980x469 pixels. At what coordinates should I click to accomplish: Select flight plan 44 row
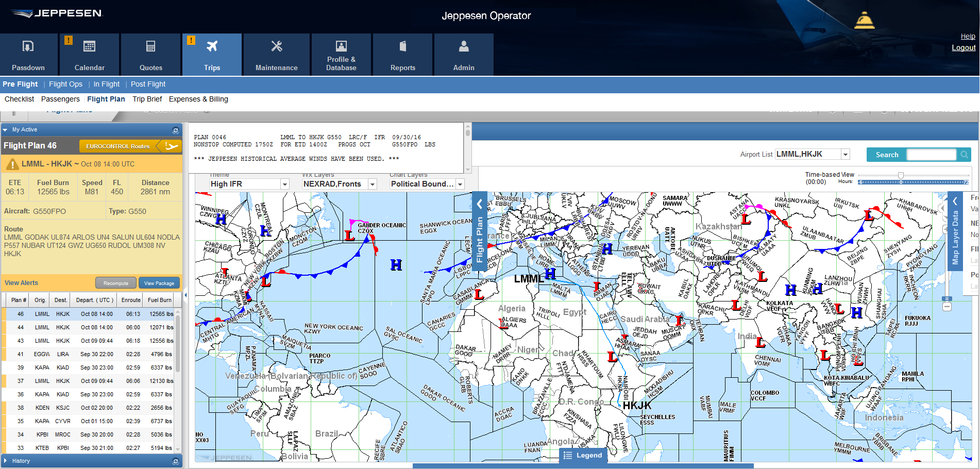[88, 327]
